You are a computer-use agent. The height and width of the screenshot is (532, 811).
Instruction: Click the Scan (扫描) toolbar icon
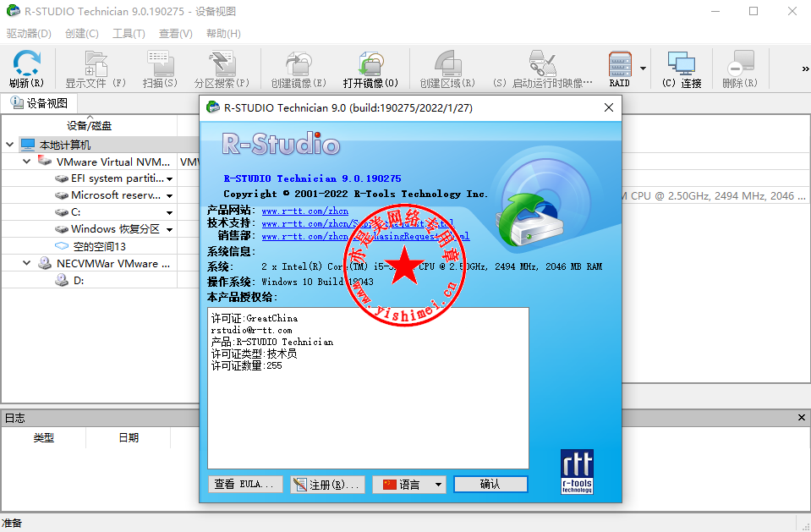pos(161,63)
